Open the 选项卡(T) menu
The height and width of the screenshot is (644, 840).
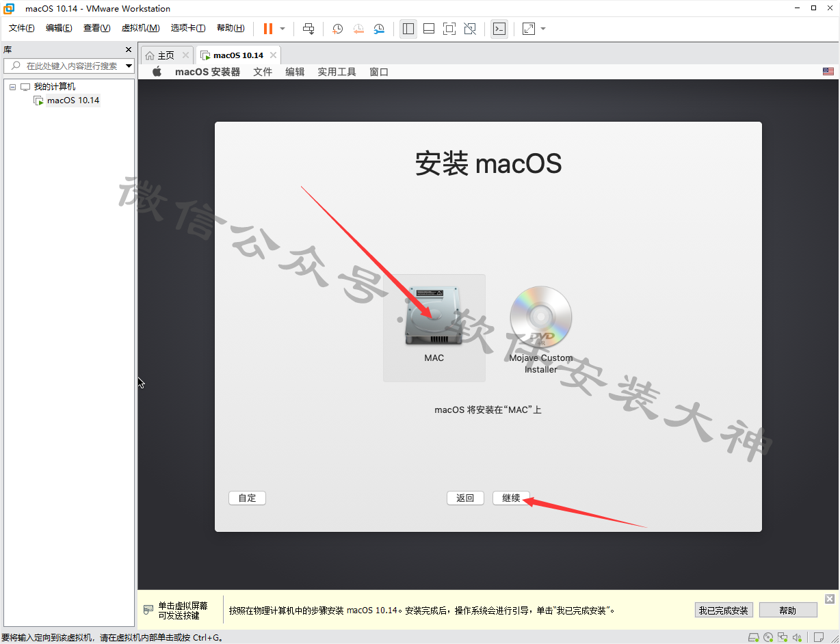pos(188,28)
